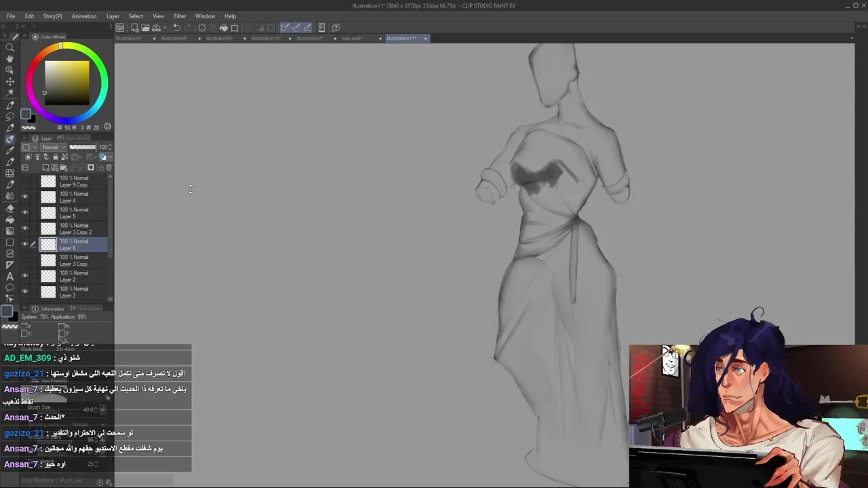
Task: Open the layer color dropdown arrow
Action: (109, 157)
